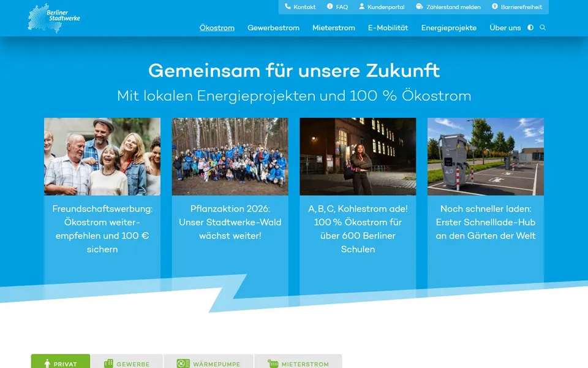The height and width of the screenshot is (368, 588).
Task: Click the photo of laughing group of friends
Action: coord(102,156)
